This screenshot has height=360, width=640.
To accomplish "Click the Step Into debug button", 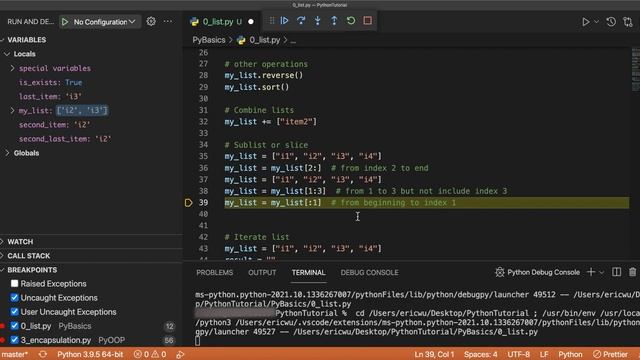I will click(318, 20).
